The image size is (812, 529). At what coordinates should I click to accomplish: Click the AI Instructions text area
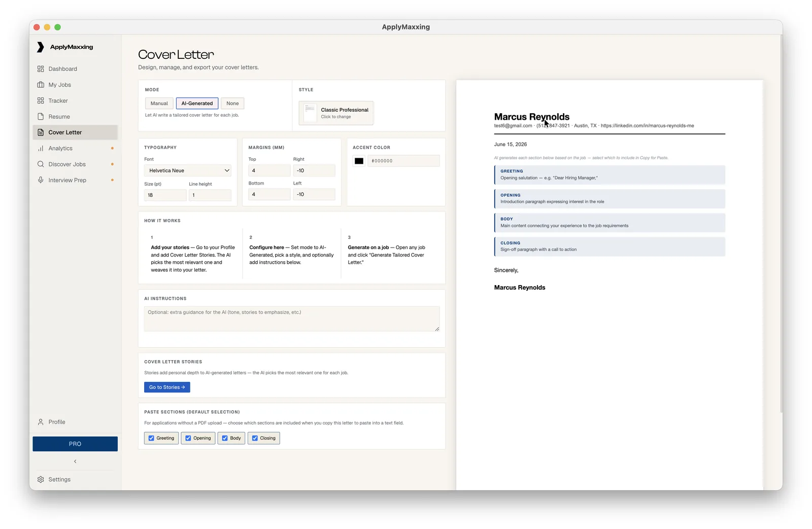[292, 319]
